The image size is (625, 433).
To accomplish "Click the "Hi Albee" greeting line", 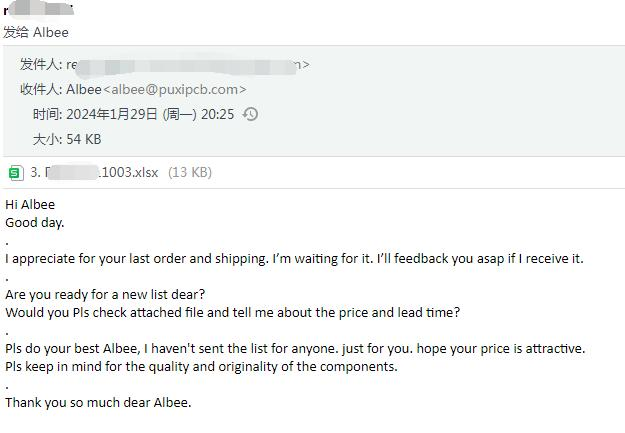I will 30,204.
